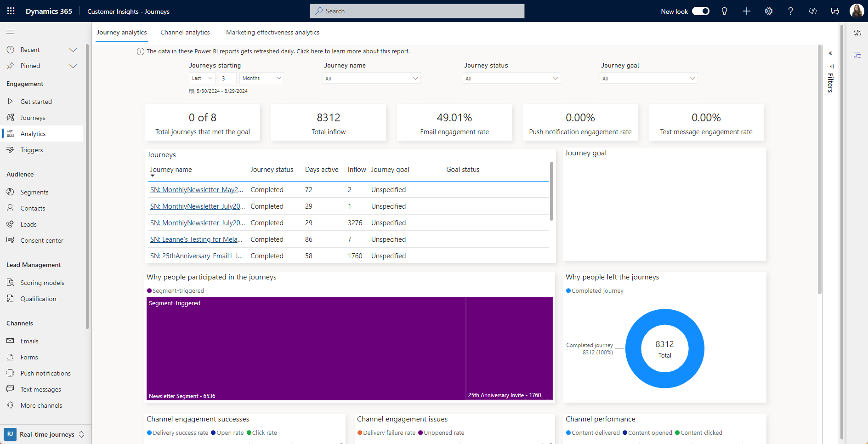Open Analytics in the sidebar
This screenshot has width=868, height=444.
pos(42,134)
